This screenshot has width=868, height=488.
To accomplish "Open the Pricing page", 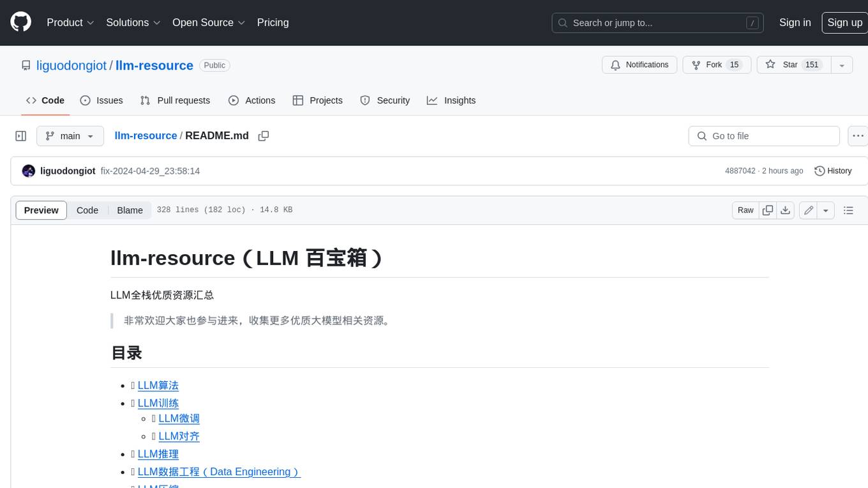I will [x=273, y=22].
